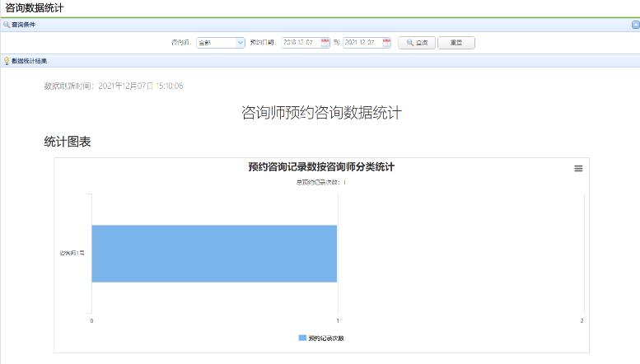Viewport: 640px width, 364px height.
Task: Click the 查询条件 panel header text
Action: tap(23, 25)
